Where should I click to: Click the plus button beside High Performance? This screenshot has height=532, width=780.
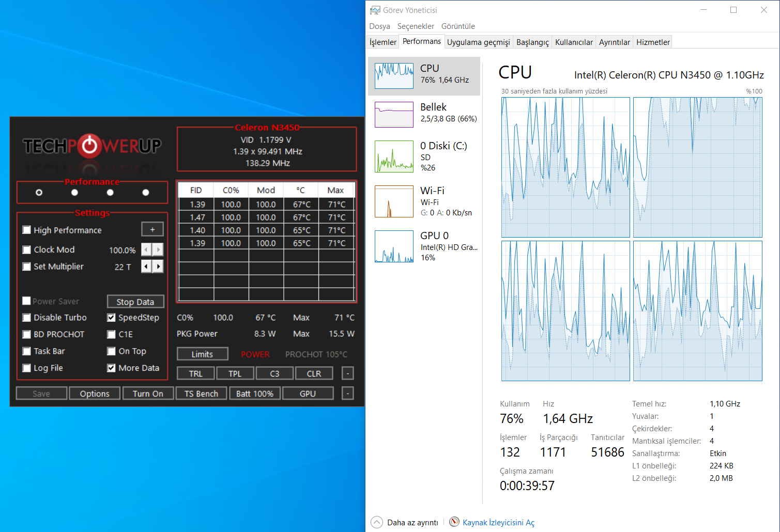coord(152,229)
